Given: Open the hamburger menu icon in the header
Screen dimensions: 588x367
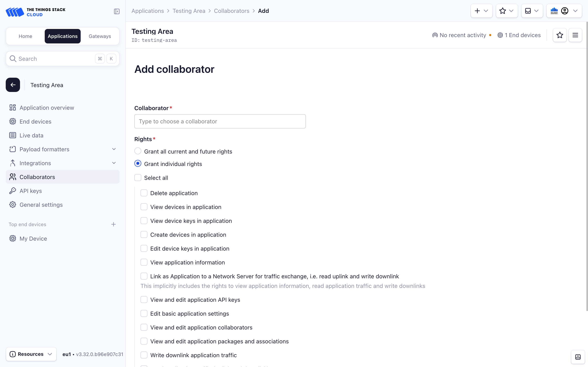Looking at the screenshot, I should [x=575, y=35].
